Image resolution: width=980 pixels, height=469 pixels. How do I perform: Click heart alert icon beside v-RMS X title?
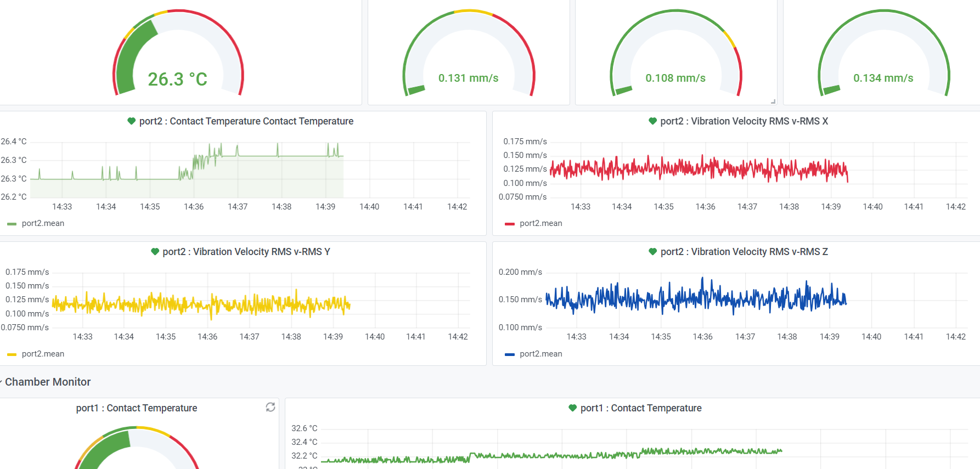[x=652, y=121]
